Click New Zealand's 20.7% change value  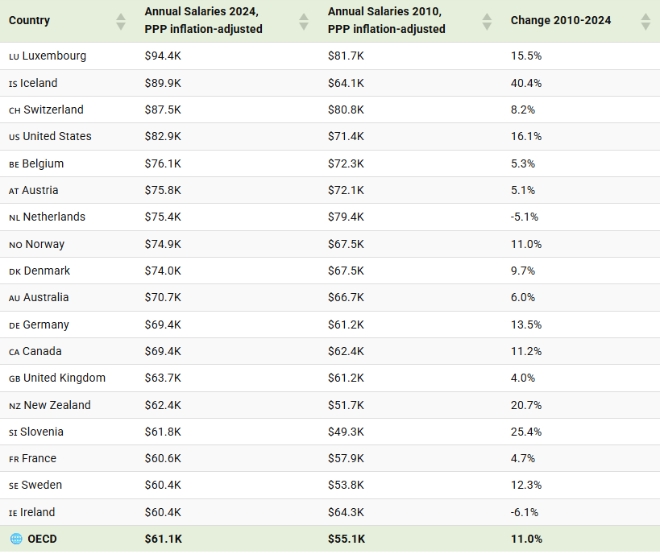pos(526,405)
